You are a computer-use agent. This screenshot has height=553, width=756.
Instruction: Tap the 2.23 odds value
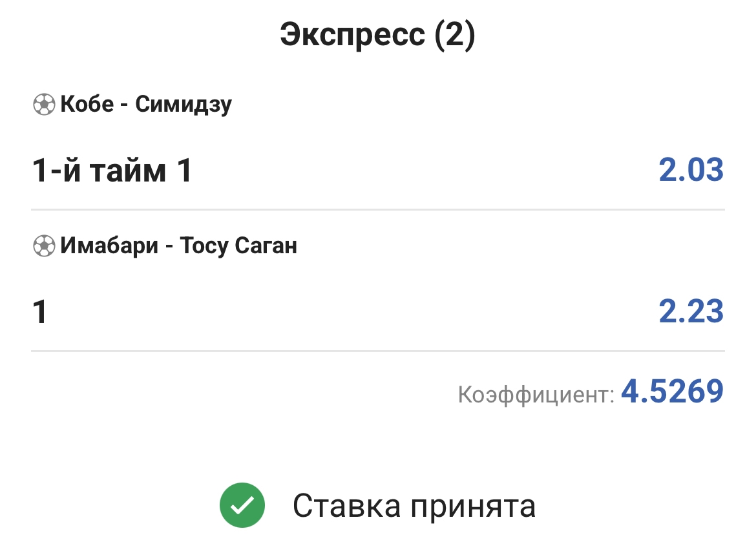pyautogui.click(x=691, y=312)
